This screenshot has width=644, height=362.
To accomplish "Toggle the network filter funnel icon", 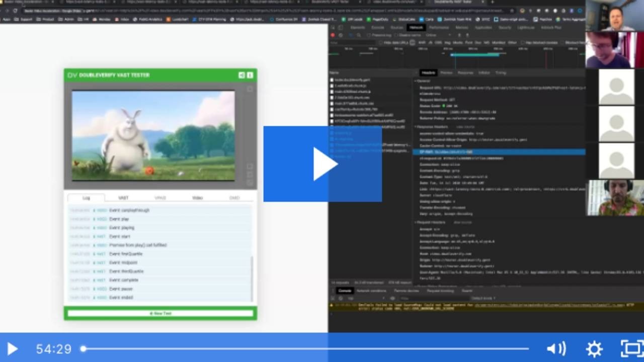I will [350, 35].
